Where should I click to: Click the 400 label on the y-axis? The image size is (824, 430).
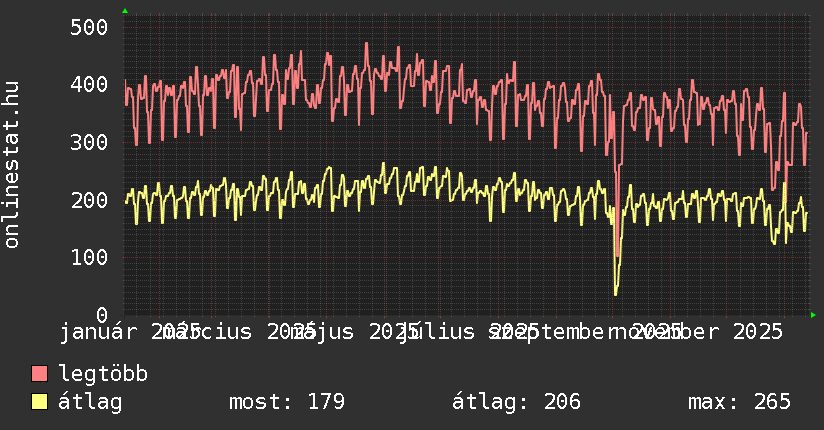89,85
